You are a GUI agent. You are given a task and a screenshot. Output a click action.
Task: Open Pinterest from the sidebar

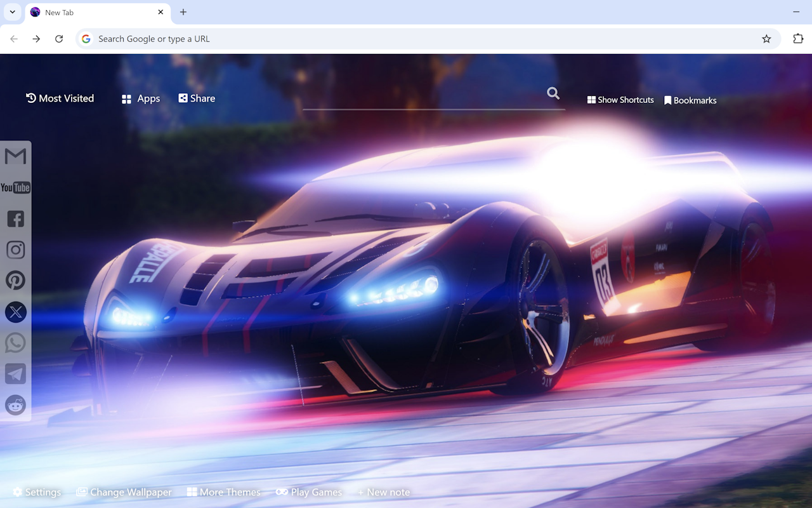[x=15, y=280]
